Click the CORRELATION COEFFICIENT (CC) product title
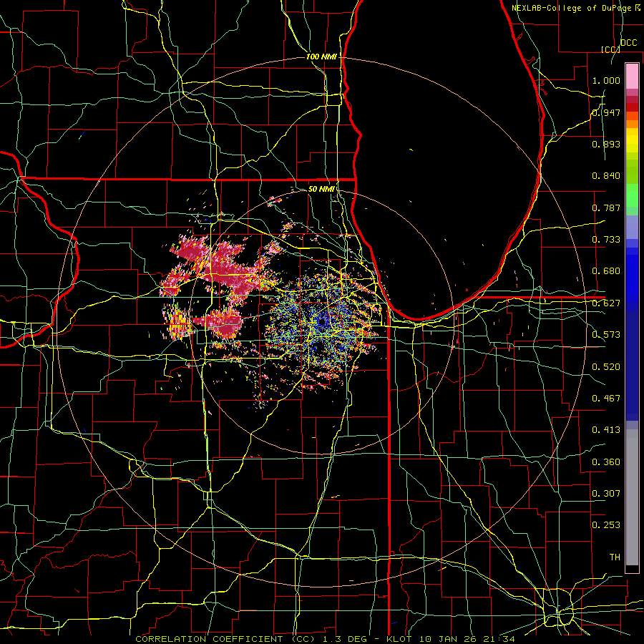644x644 pixels. click(225, 639)
